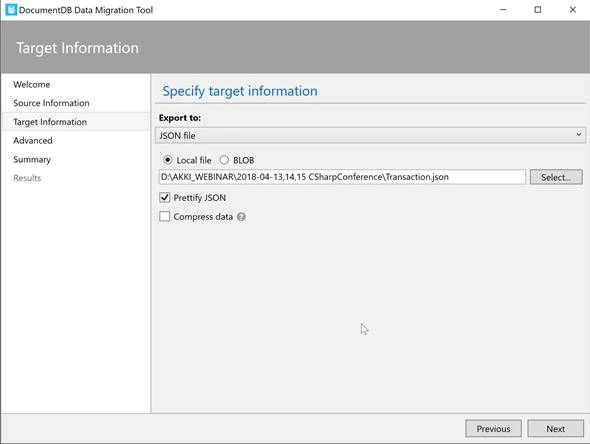Screen dimensions: 590x444
Task: Open the Summary step
Action: click(x=32, y=160)
